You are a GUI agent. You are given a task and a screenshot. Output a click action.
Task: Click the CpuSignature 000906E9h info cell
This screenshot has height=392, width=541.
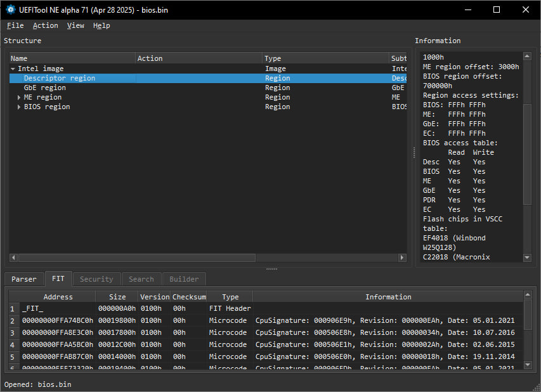pyautogui.click(x=388, y=320)
